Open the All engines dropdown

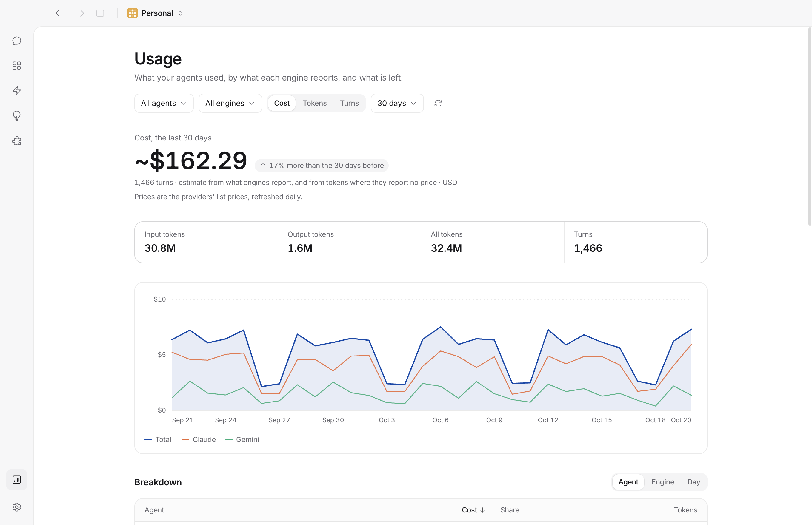(230, 103)
